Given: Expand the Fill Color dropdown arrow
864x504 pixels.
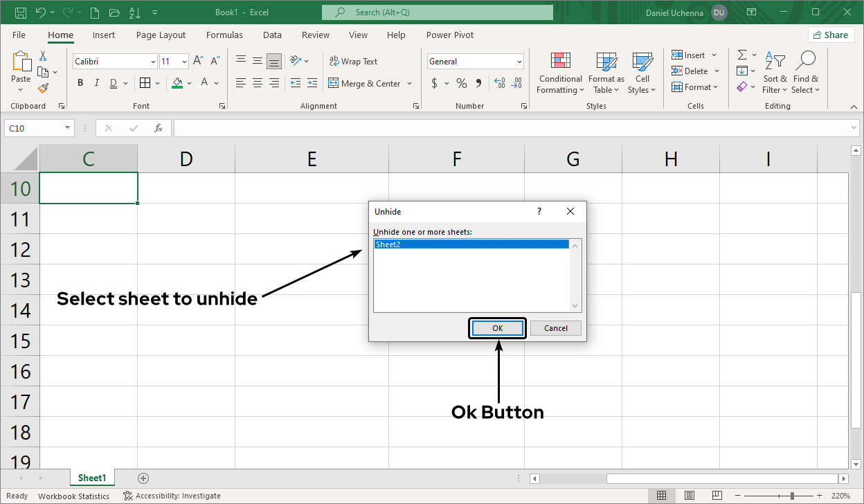Looking at the screenshot, I should [x=189, y=82].
